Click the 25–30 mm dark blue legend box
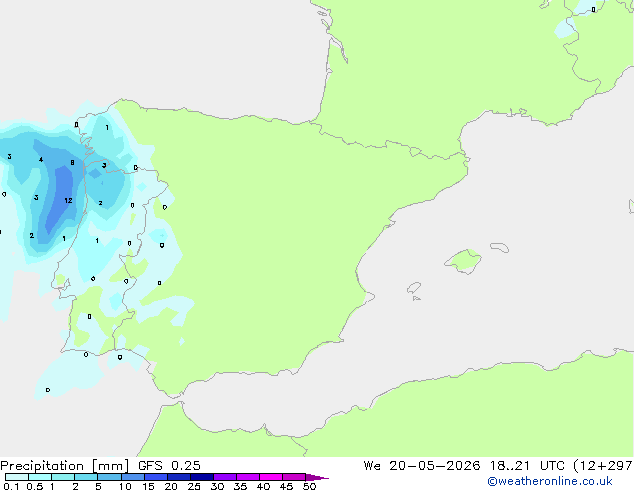The height and width of the screenshot is (490, 634). point(202,477)
